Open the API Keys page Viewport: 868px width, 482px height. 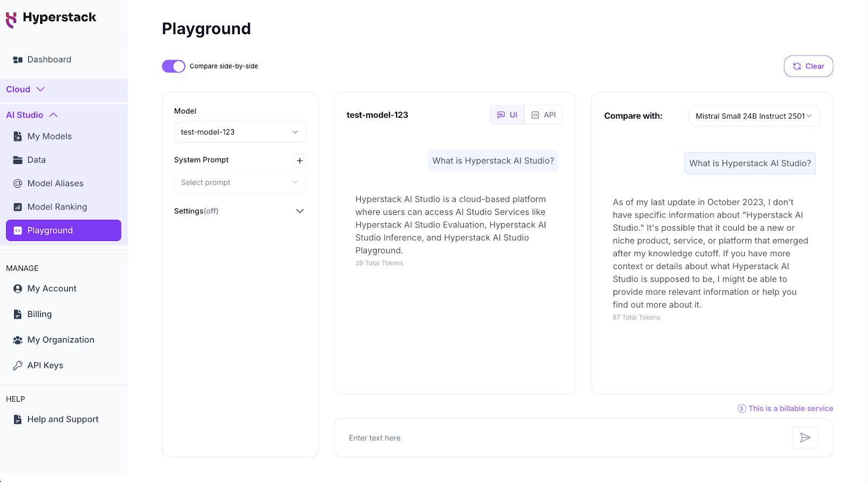click(x=45, y=365)
